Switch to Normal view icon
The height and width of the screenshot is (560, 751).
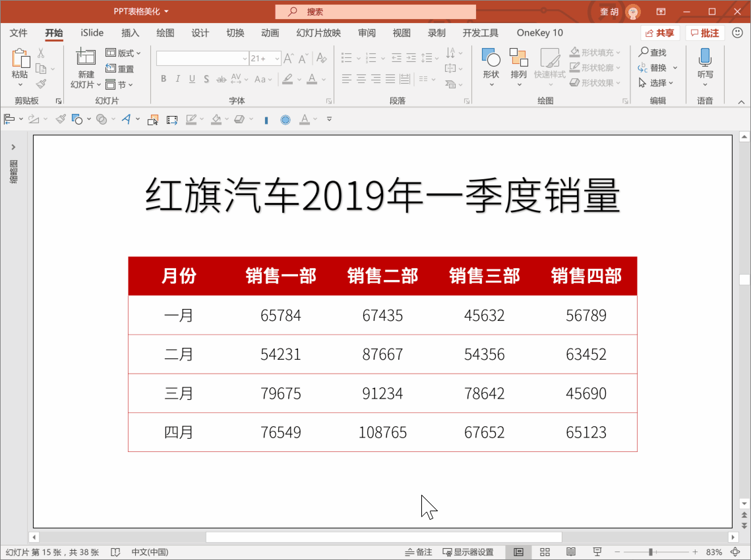click(519, 552)
